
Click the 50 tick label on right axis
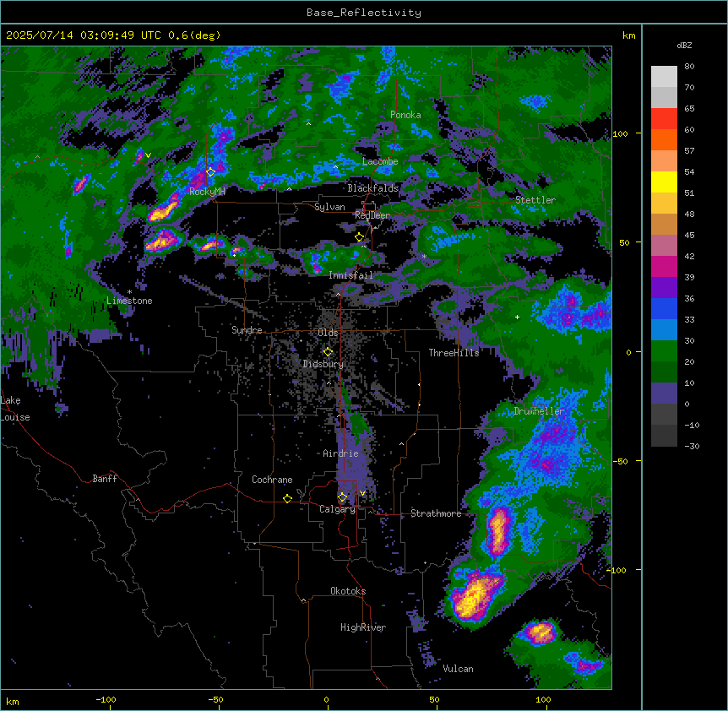pyautogui.click(x=624, y=242)
